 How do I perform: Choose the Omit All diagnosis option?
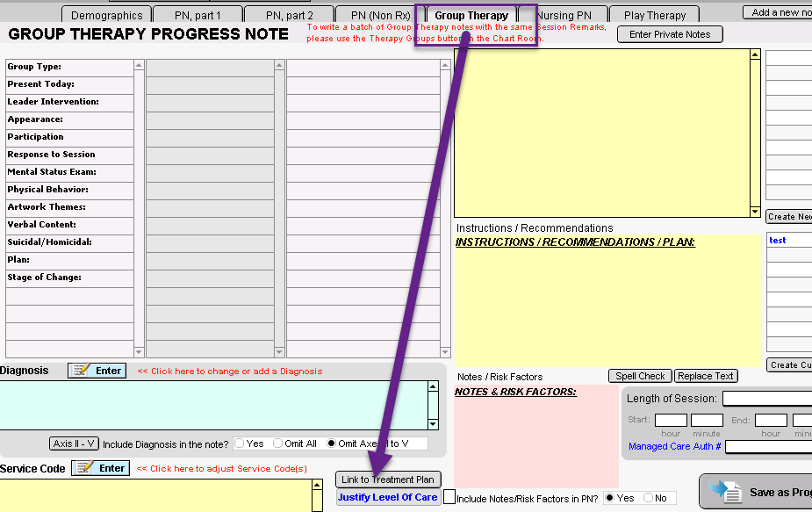point(278,443)
